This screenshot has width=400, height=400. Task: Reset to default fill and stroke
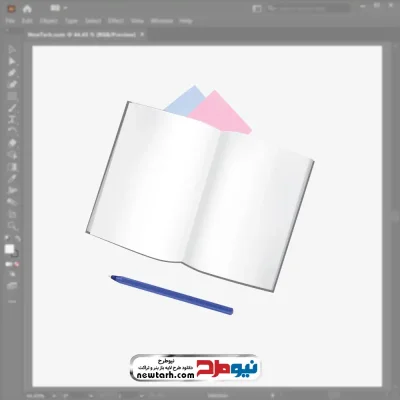click(7, 239)
